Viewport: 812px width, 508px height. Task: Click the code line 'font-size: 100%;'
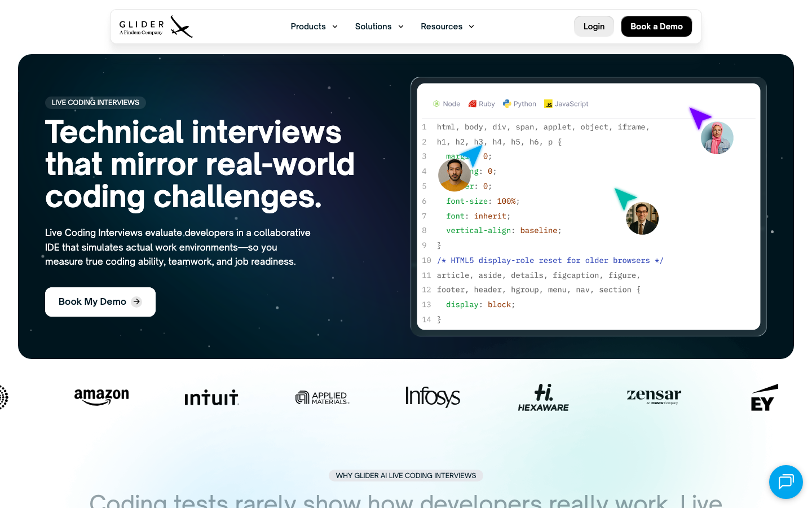(483, 202)
